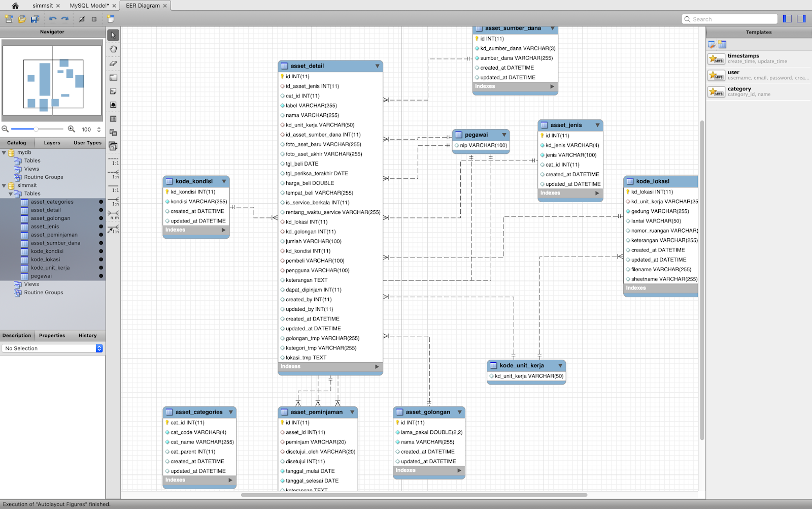Viewport: 812px width, 509px height.
Task: Select kode_lokasi in catalog tree
Action: click(x=45, y=260)
